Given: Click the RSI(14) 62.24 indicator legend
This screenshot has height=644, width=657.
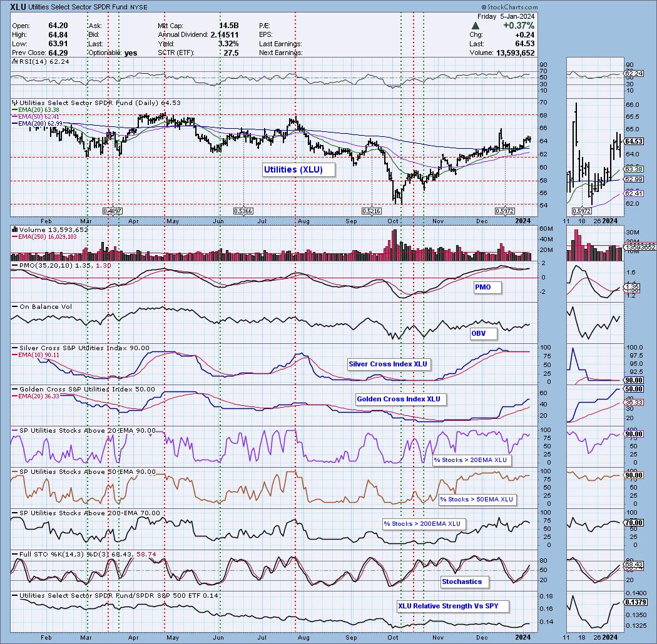Looking at the screenshot, I should tap(40, 61).
